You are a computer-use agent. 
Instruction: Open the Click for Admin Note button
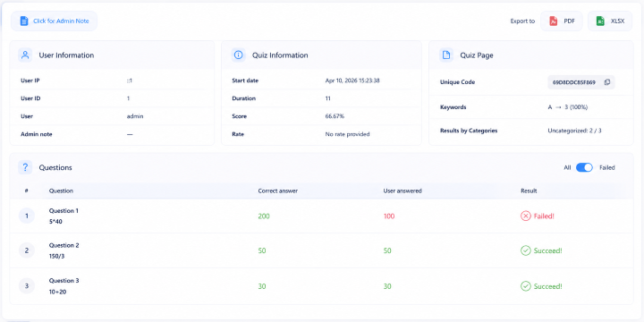pos(55,21)
